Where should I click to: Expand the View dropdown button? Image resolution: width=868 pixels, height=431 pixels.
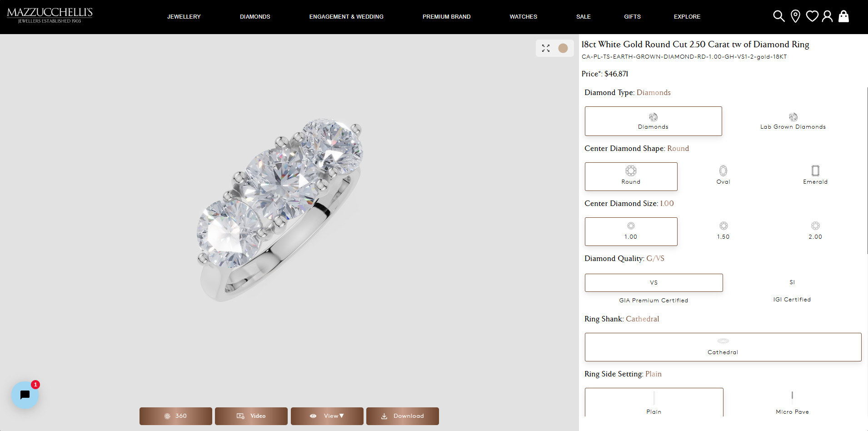click(x=327, y=416)
